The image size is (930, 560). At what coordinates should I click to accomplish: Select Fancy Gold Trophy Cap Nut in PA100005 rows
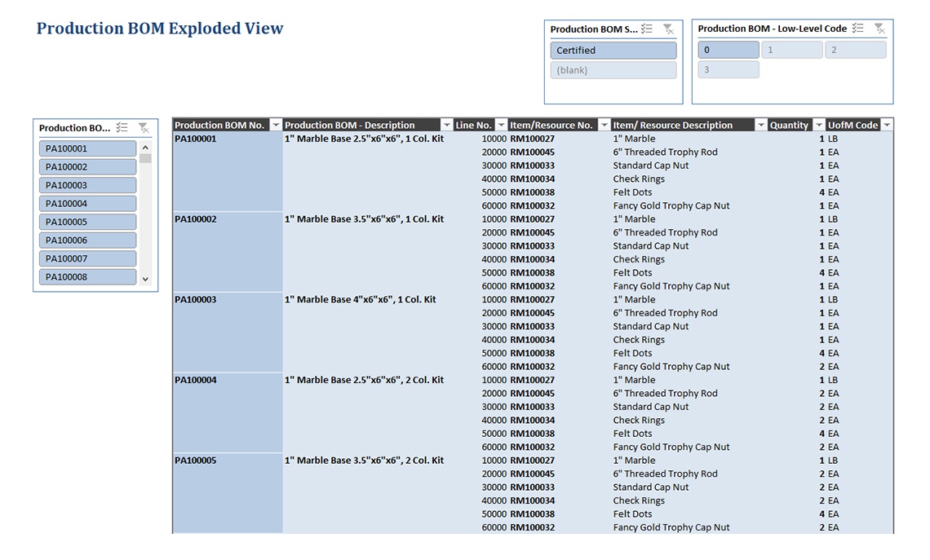point(671,527)
